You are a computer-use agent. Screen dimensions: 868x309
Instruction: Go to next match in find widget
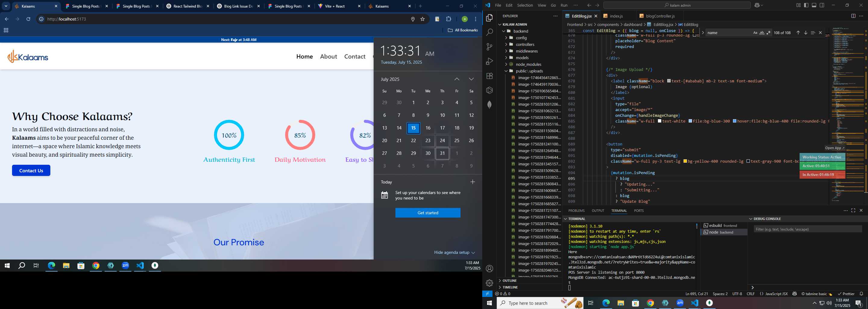[806, 33]
